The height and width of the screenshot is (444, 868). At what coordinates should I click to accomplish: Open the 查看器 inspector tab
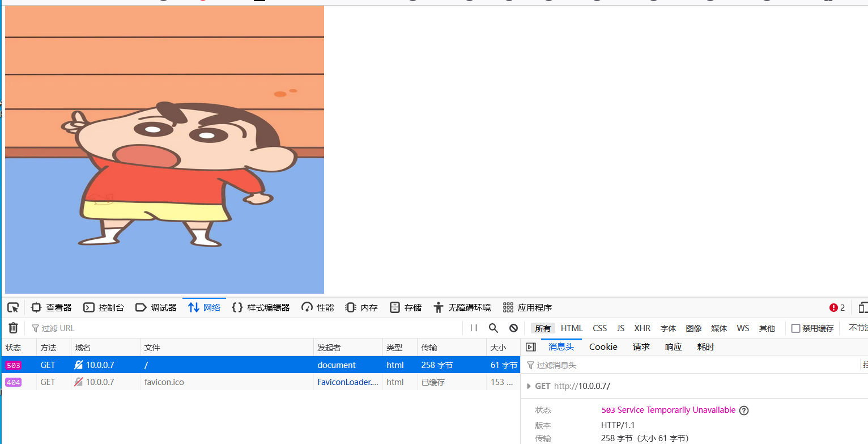[52, 307]
